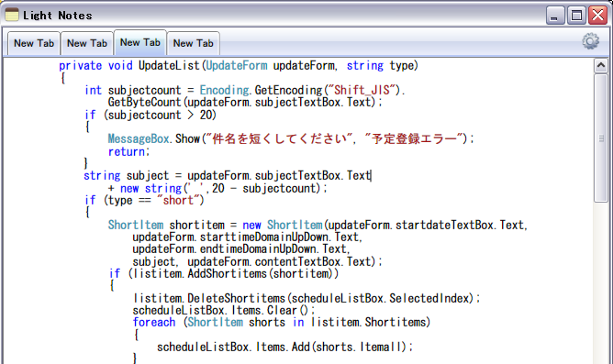613x364 pixels.
Task: Click the line 'if (listitem.AddShortitems(shortitem))'
Action: pyautogui.click(x=224, y=273)
